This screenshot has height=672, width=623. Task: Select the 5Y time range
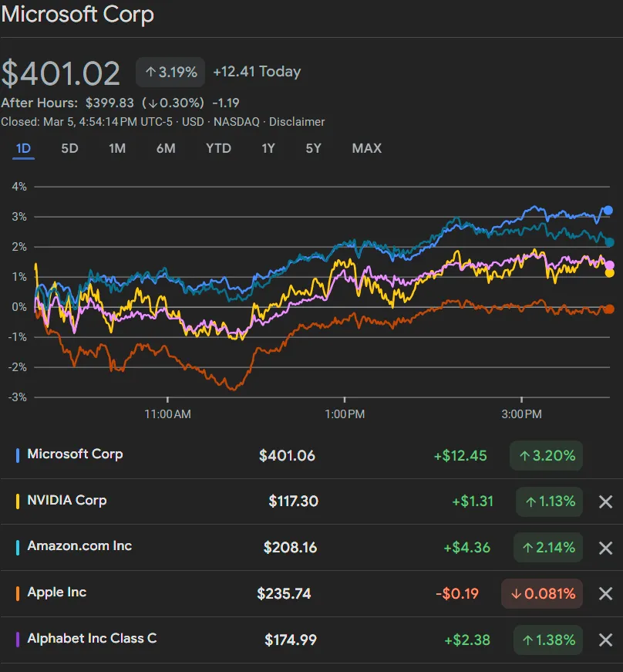(313, 148)
